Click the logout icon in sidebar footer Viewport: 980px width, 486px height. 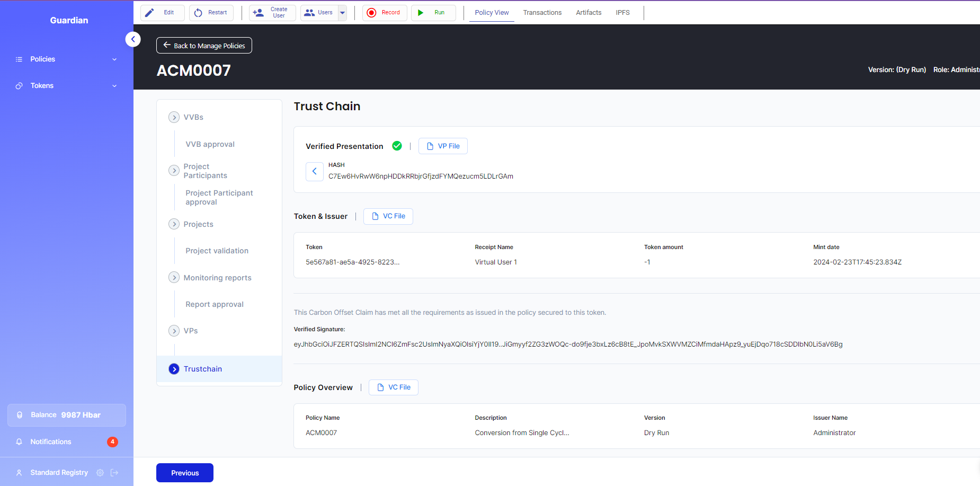114,473
